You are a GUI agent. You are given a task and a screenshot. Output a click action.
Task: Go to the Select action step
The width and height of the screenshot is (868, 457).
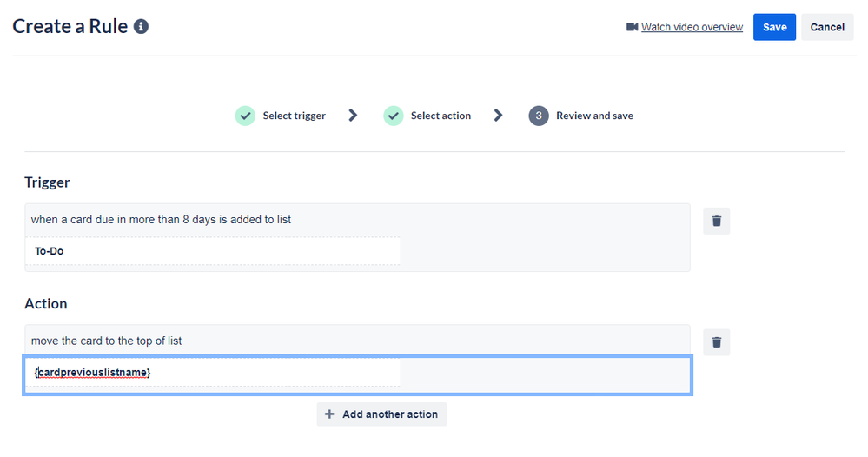click(x=441, y=116)
